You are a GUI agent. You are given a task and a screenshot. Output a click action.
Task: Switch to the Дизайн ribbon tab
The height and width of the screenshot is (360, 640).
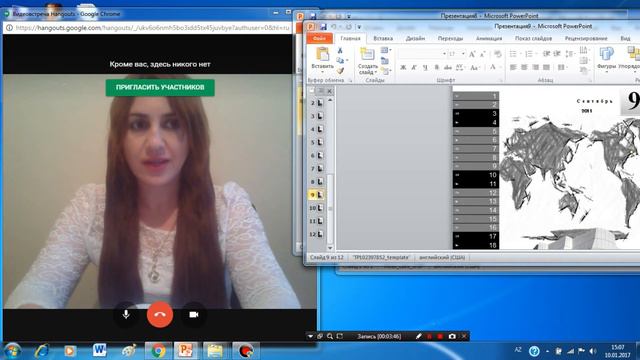[415, 38]
